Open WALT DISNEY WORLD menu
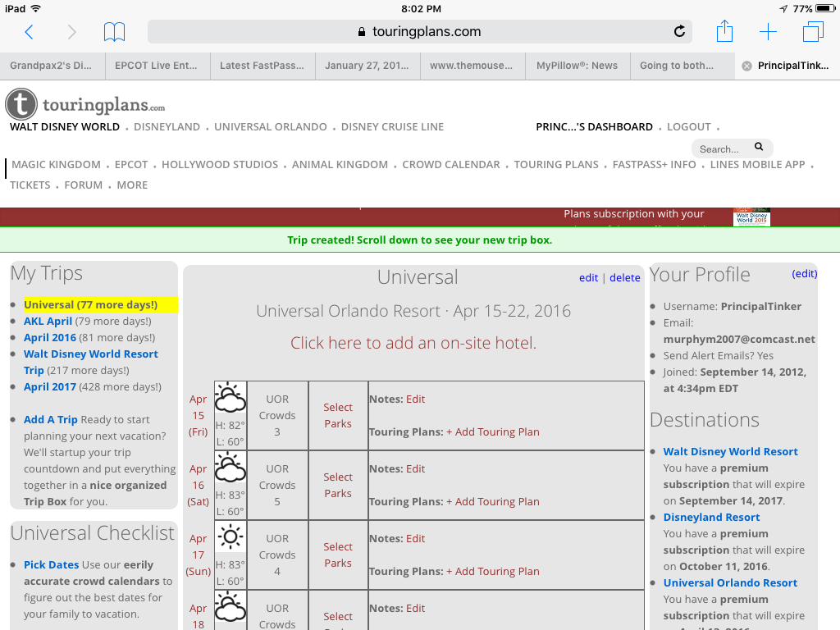840x630 pixels. click(65, 127)
